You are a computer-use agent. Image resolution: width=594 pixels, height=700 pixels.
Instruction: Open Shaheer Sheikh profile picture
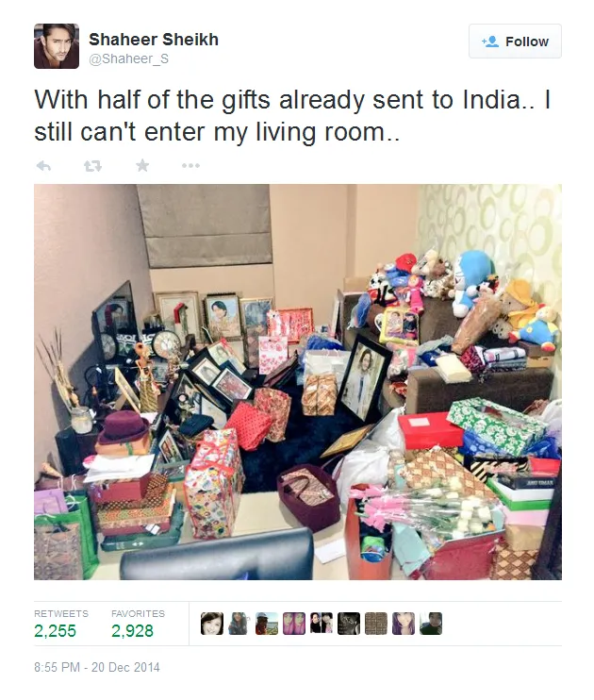pyautogui.click(x=57, y=46)
